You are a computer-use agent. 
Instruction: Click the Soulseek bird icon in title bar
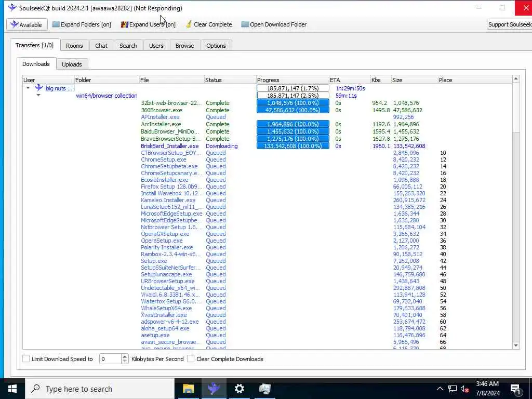pyautogui.click(x=12, y=7)
